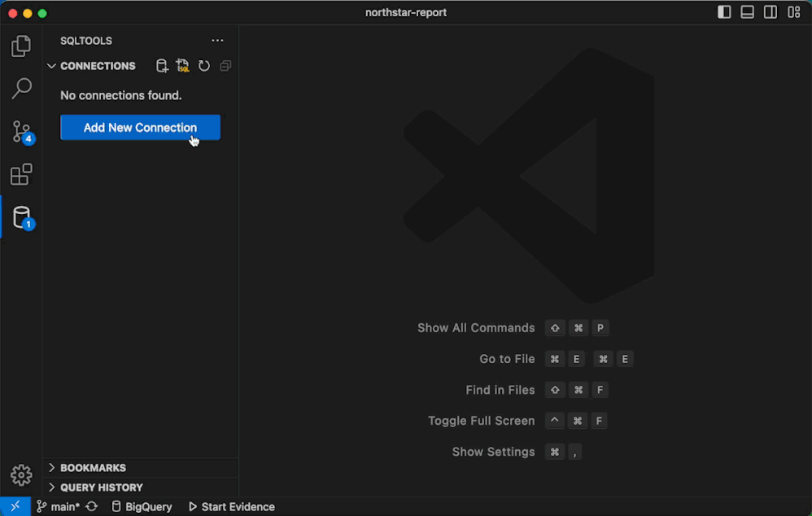The height and width of the screenshot is (516, 812).
Task: Click the SQLTools more actions ellipsis
Action: 217,41
